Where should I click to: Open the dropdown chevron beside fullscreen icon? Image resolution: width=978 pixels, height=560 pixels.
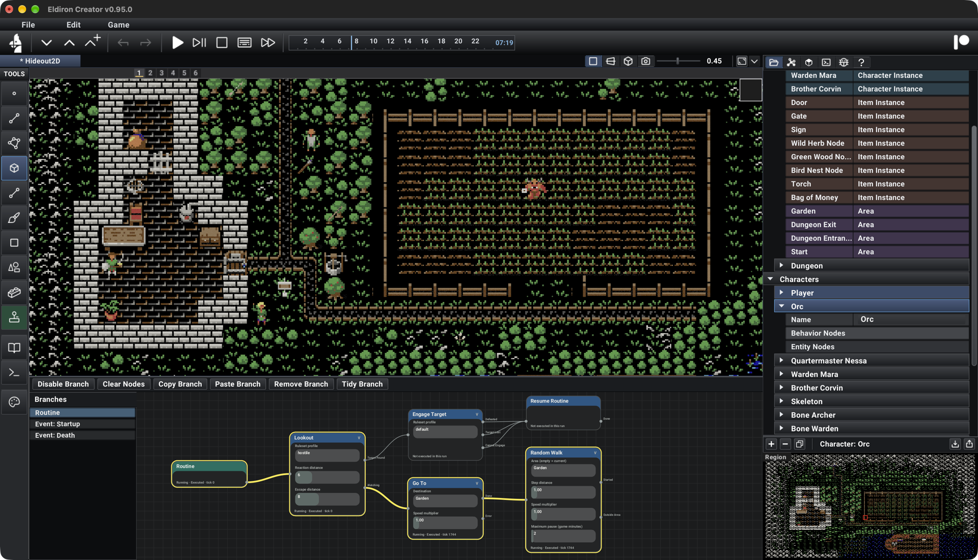(x=754, y=61)
